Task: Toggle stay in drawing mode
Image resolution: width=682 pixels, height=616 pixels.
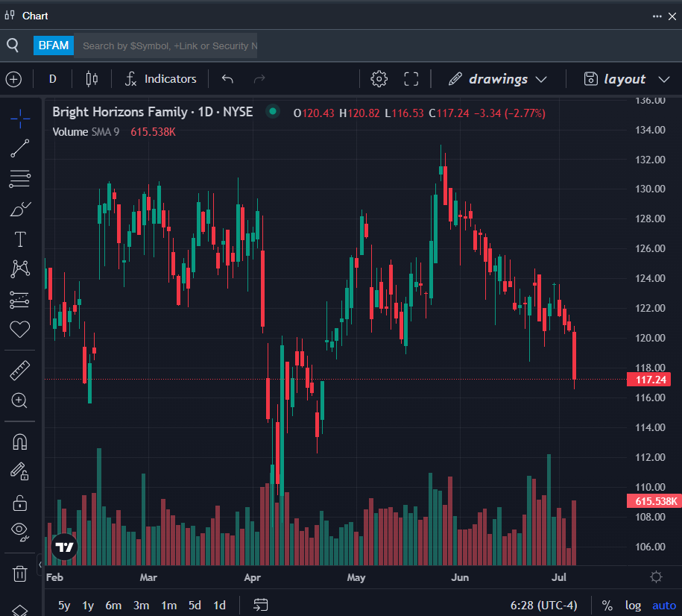Action: point(19,471)
